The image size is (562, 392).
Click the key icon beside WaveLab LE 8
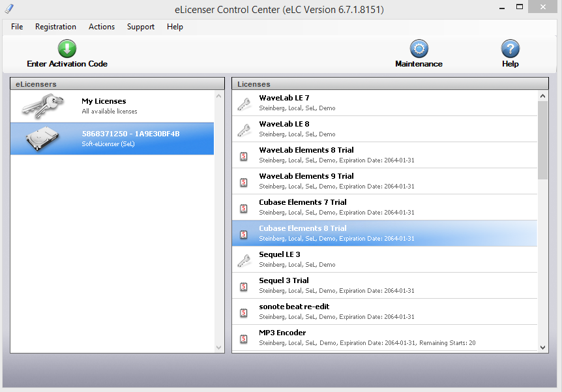[x=244, y=130]
